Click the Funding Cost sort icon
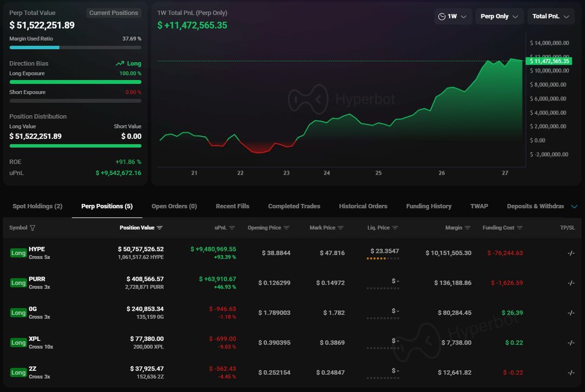585x392 pixels. coord(520,228)
